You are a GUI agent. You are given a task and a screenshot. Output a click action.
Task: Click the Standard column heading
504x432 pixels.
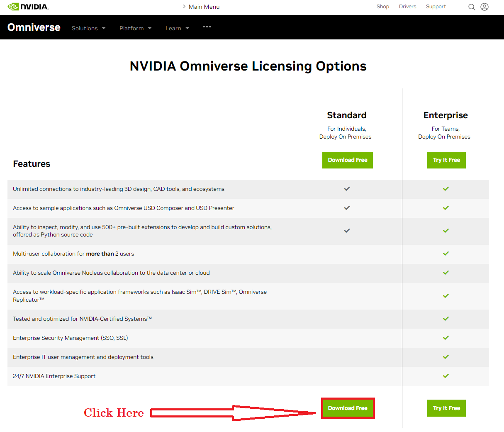[347, 115]
